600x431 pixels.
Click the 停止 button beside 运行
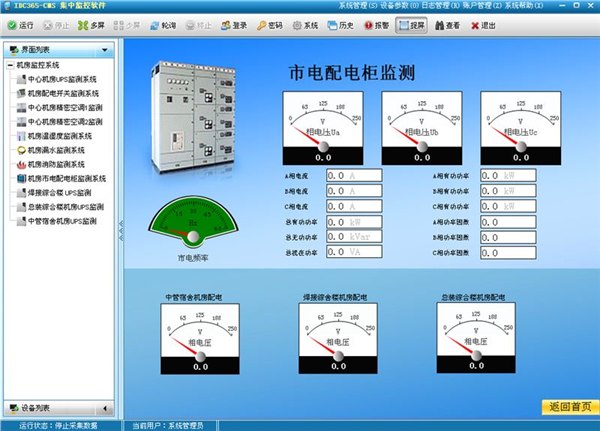[x=56, y=26]
